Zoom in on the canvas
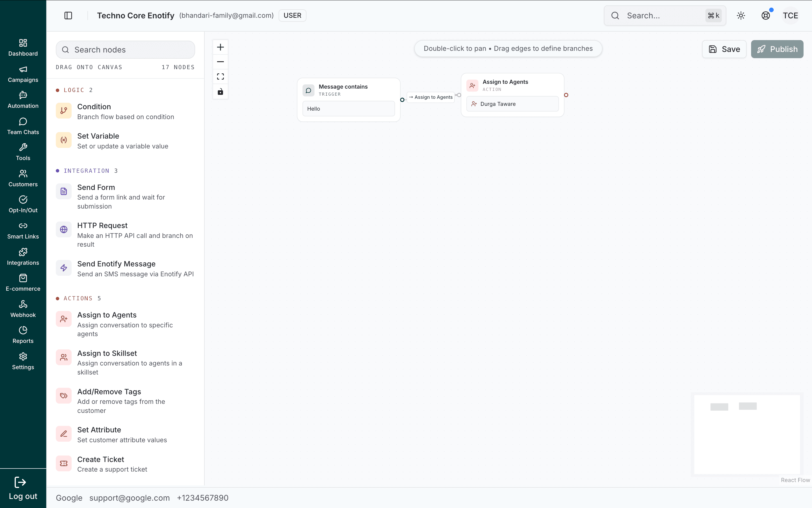812x508 pixels. (220, 47)
